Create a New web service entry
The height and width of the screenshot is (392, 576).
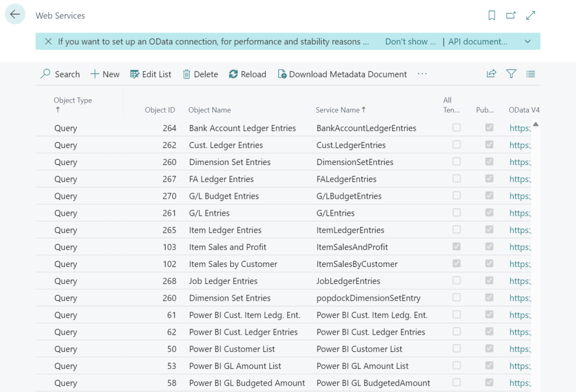point(105,74)
